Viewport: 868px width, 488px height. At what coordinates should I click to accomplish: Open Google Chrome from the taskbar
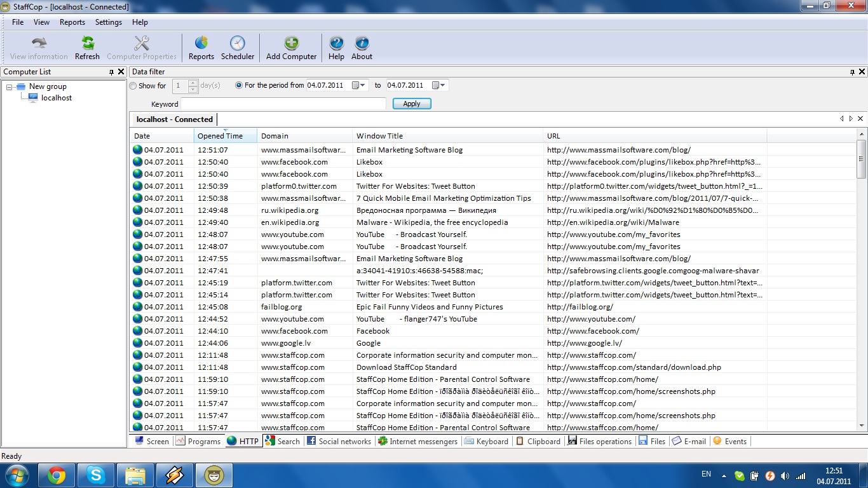(x=57, y=475)
